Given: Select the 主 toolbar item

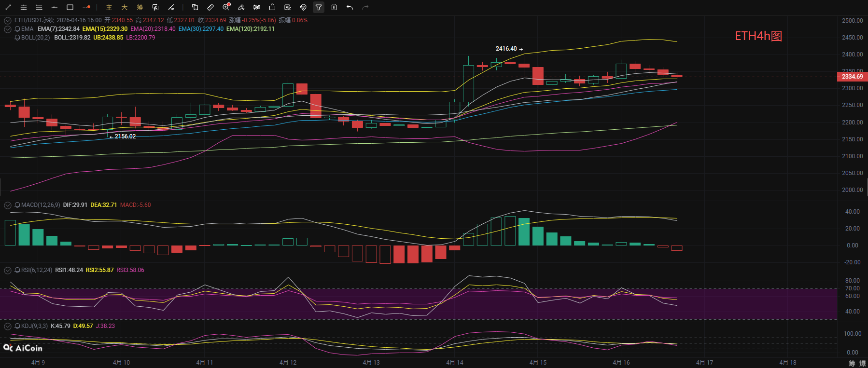Looking at the screenshot, I should point(109,7).
